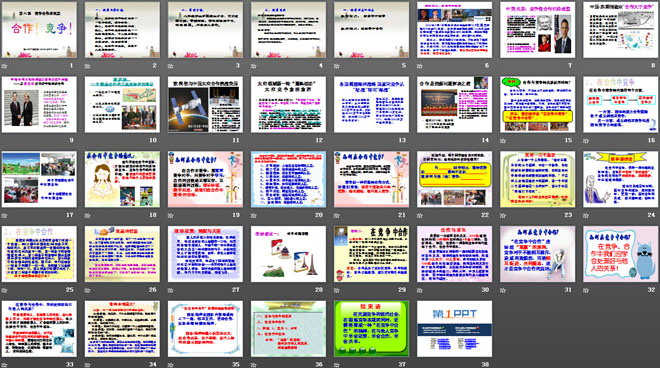Image resolution: width=660 pixels, height=368 pixels.
Task: Select slide 16 thumbnail
Action: coord(621,104)
